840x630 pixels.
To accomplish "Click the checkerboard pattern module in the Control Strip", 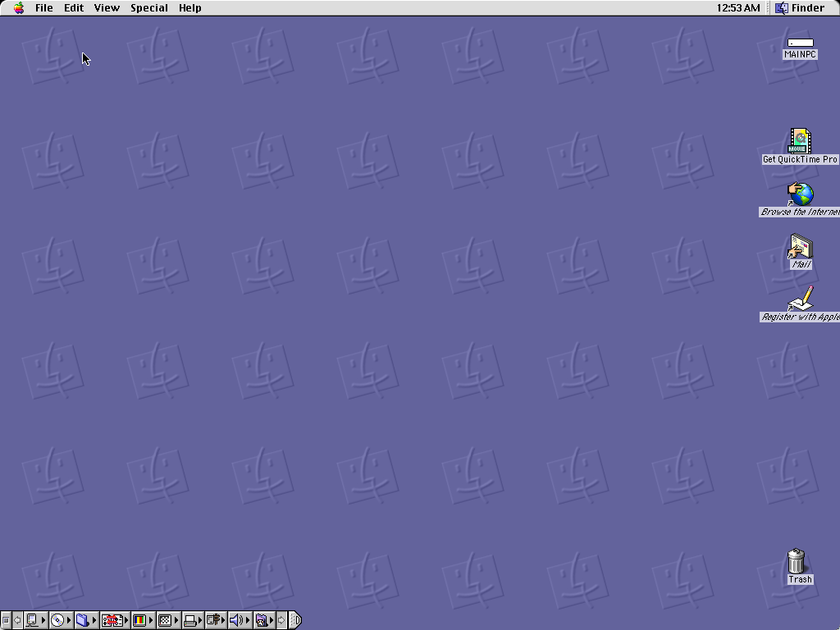I will [164, 620].
